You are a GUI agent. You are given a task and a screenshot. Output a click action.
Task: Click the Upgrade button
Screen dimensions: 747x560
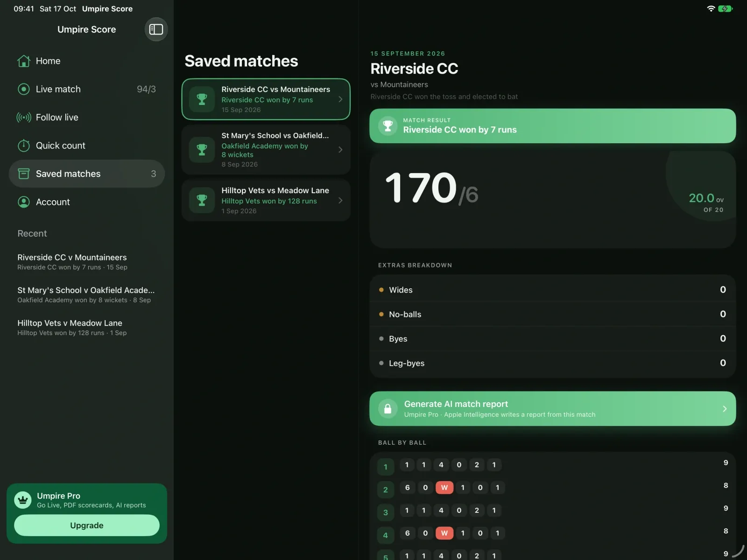point(87,525)
